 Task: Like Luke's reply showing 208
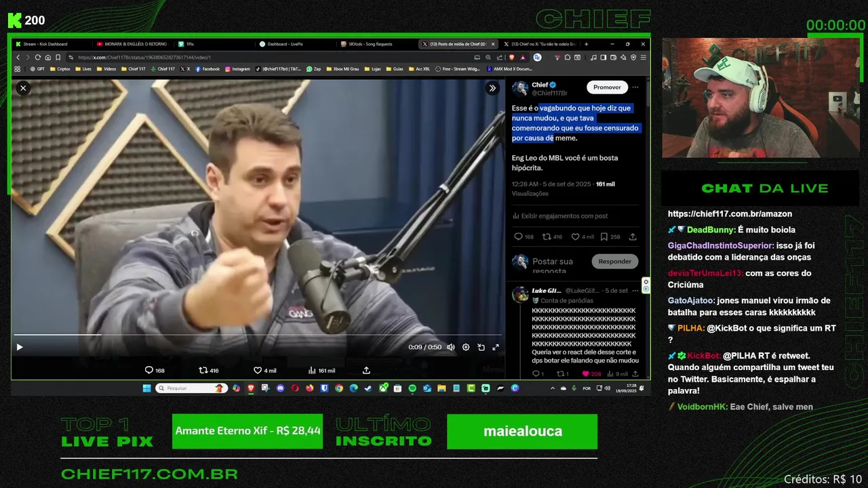pyautogui.click(x=591, y=373)
